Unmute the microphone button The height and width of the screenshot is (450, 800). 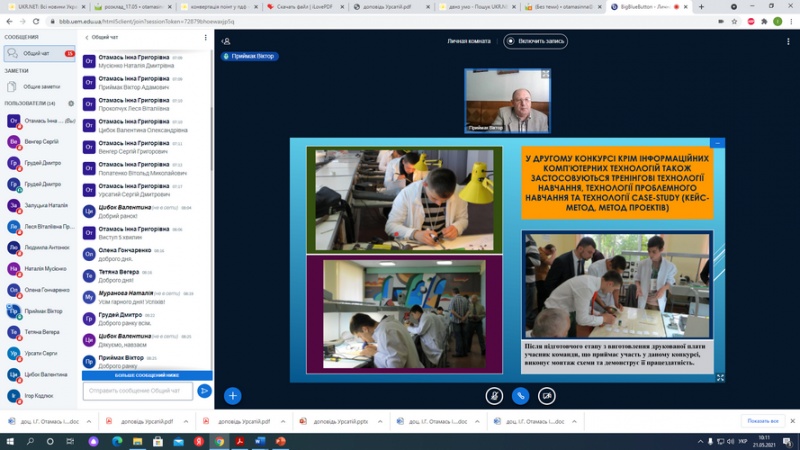coord(494,395)
